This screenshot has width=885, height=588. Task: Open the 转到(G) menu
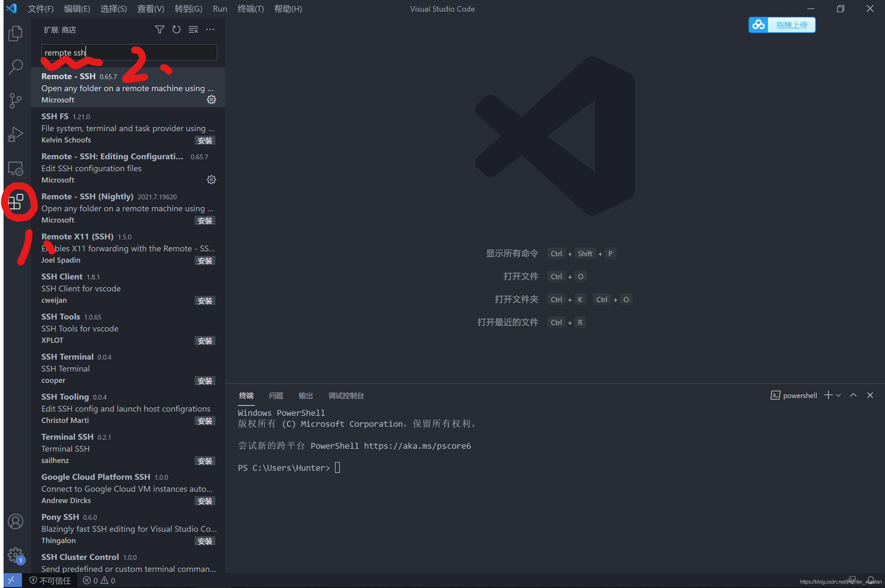189,9
